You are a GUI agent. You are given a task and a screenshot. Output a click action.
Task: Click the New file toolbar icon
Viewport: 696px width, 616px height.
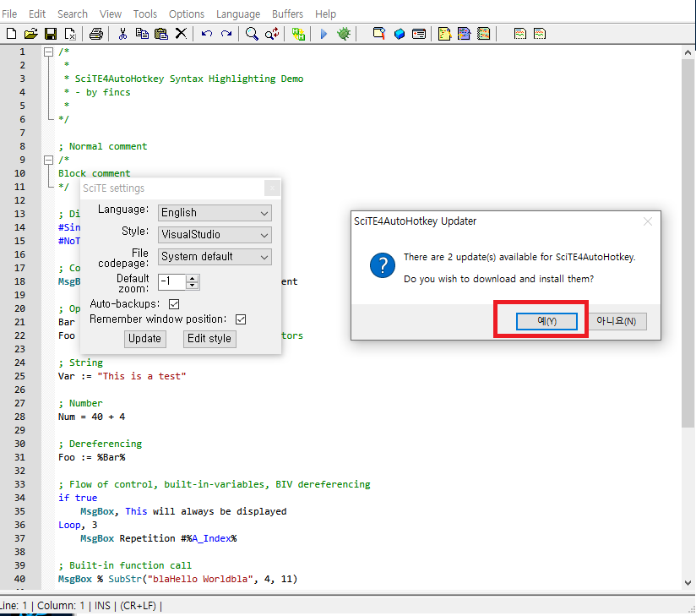coord(11,34)
